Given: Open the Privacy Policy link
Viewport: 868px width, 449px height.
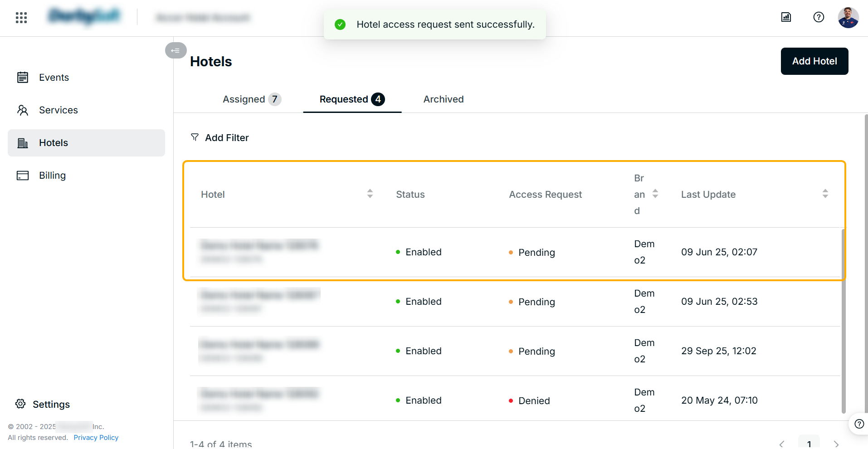Looking at the screenshot, I should pyautogui.click(x=96, y=437).
